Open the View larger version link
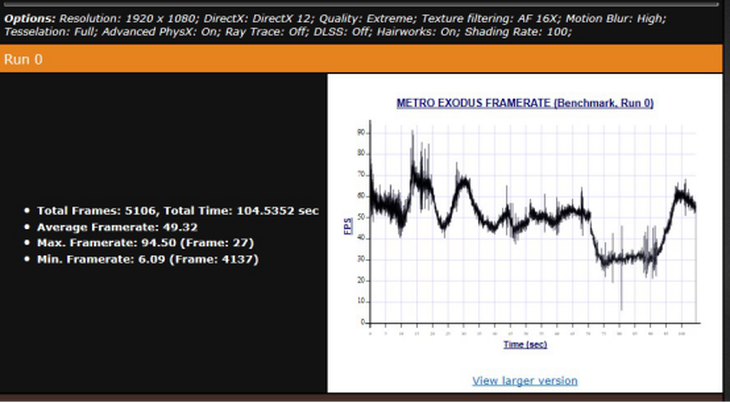 click(x=524, y=380)
